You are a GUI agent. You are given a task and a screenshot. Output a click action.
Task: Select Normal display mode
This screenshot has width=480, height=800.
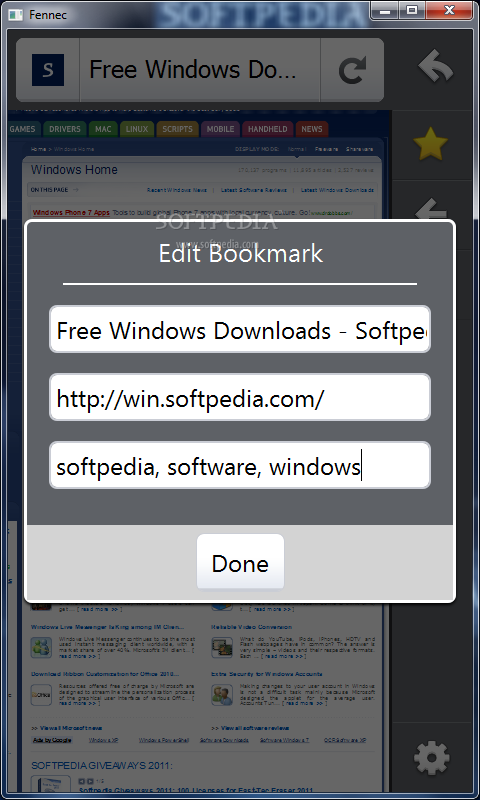coord(296,149)
